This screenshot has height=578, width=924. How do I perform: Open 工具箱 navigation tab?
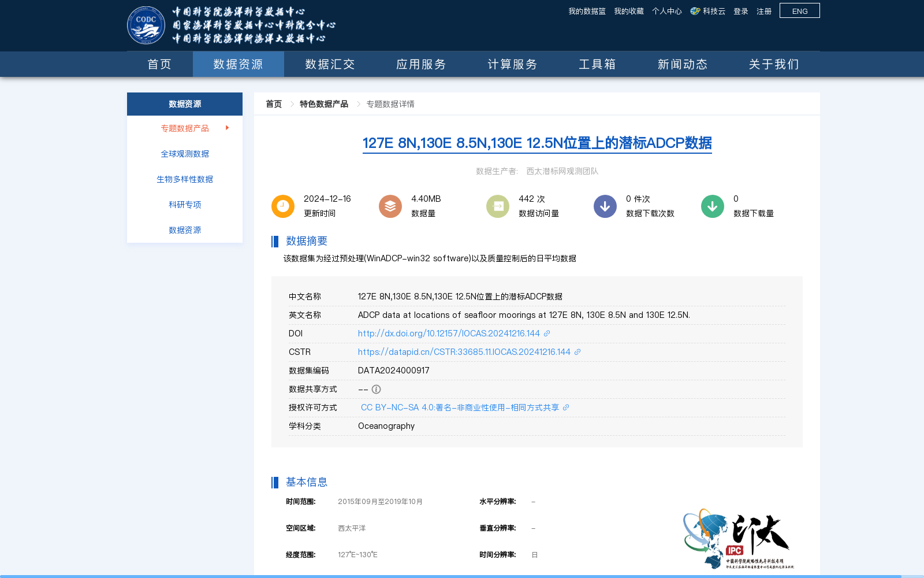tap(598, 64)
